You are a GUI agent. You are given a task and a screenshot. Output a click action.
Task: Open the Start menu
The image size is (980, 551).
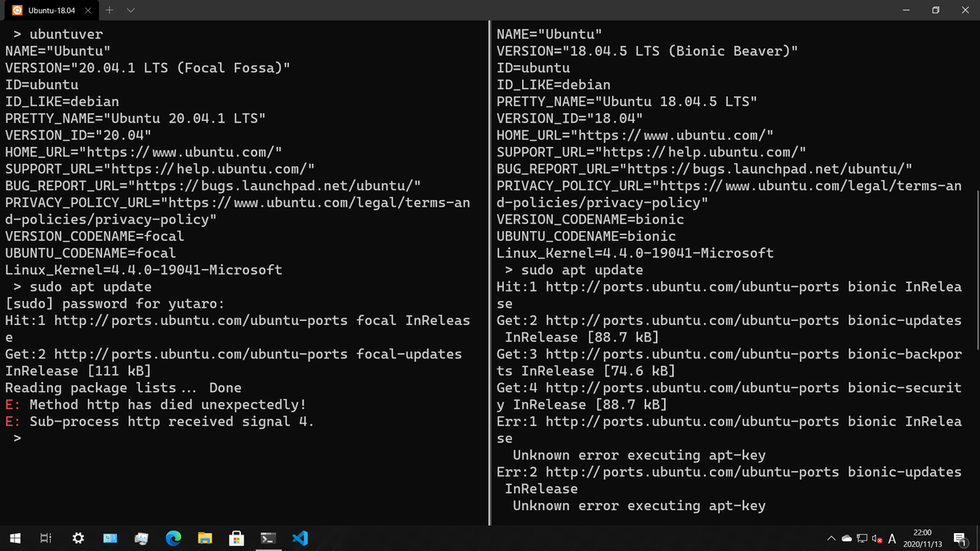[13, 538]
